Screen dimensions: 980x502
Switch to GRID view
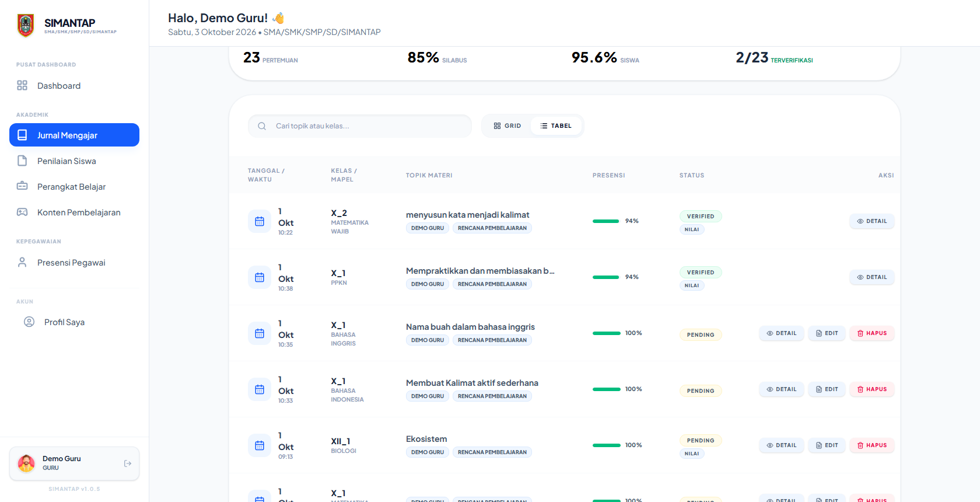[x=507, y=126]
